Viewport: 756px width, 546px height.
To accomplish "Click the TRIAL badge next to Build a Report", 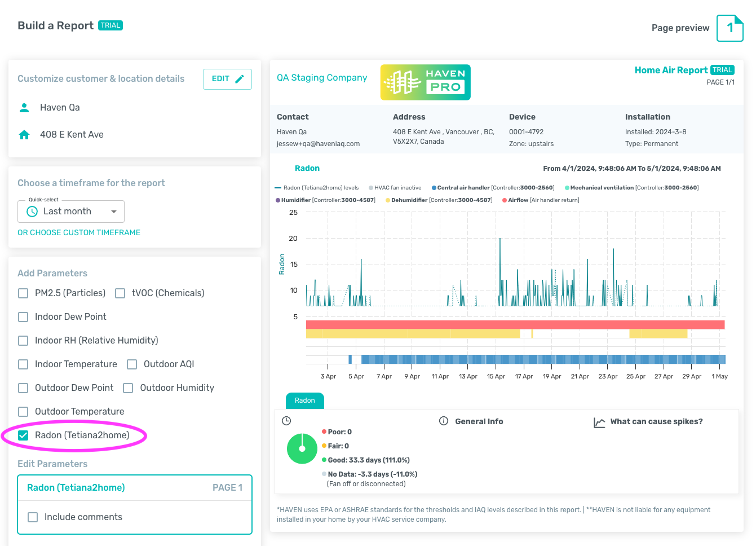I will (110, 25).
